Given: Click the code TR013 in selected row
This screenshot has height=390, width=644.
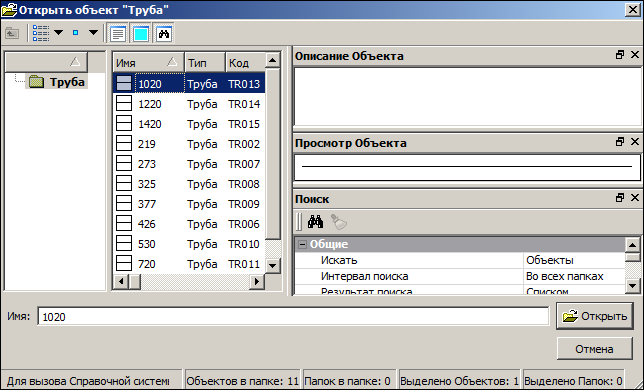Looking at the screenshot, I should click(244, 84).
